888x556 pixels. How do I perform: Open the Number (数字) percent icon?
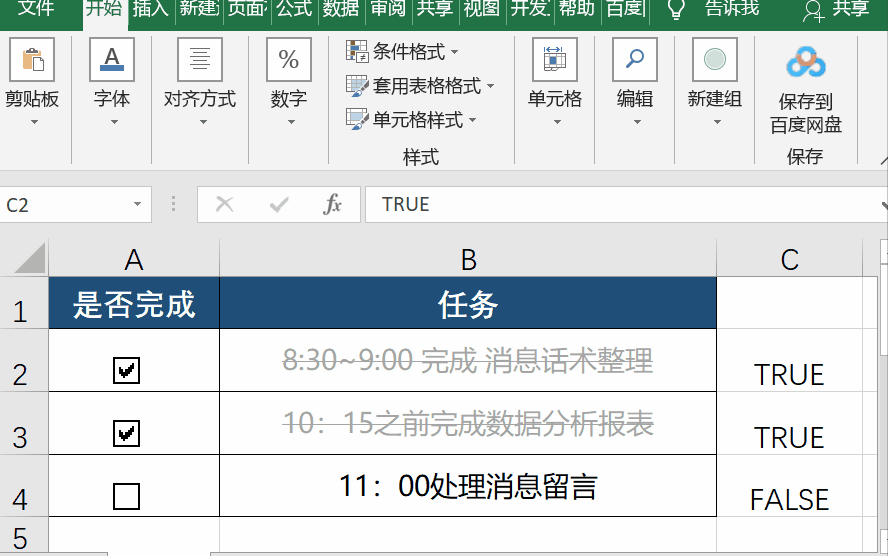289,60
